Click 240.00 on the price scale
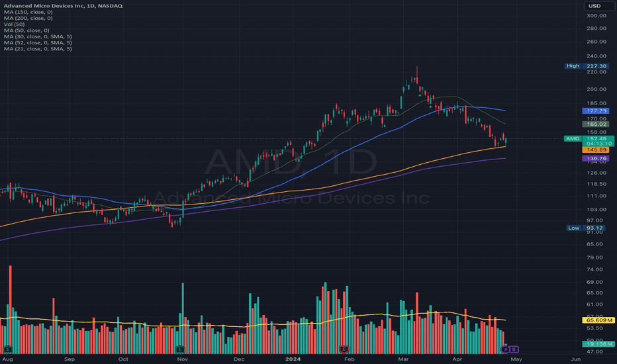The image size is (617, 364). (x=596, y=56)
